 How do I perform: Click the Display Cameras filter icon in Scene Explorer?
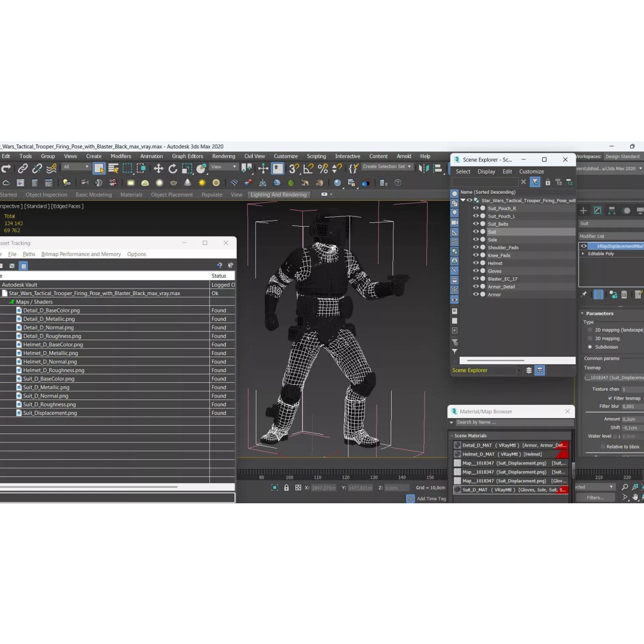click(454, 222)
